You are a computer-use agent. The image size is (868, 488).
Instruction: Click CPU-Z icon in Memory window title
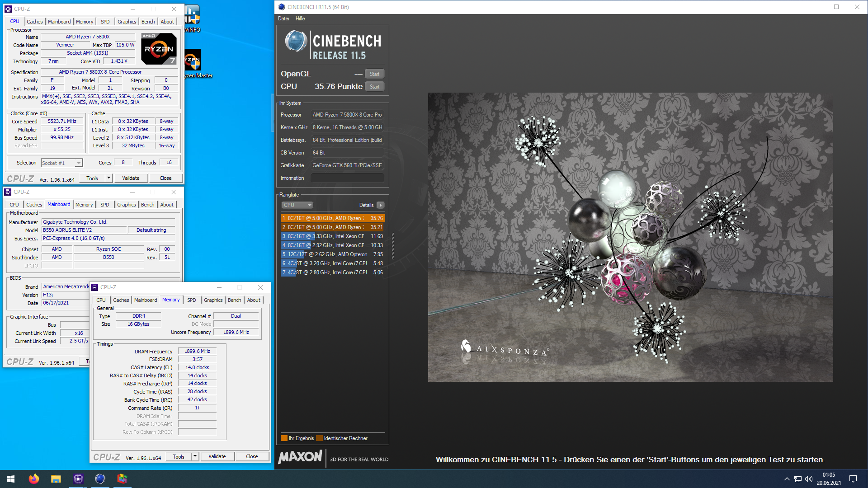(x=94, y=287)
